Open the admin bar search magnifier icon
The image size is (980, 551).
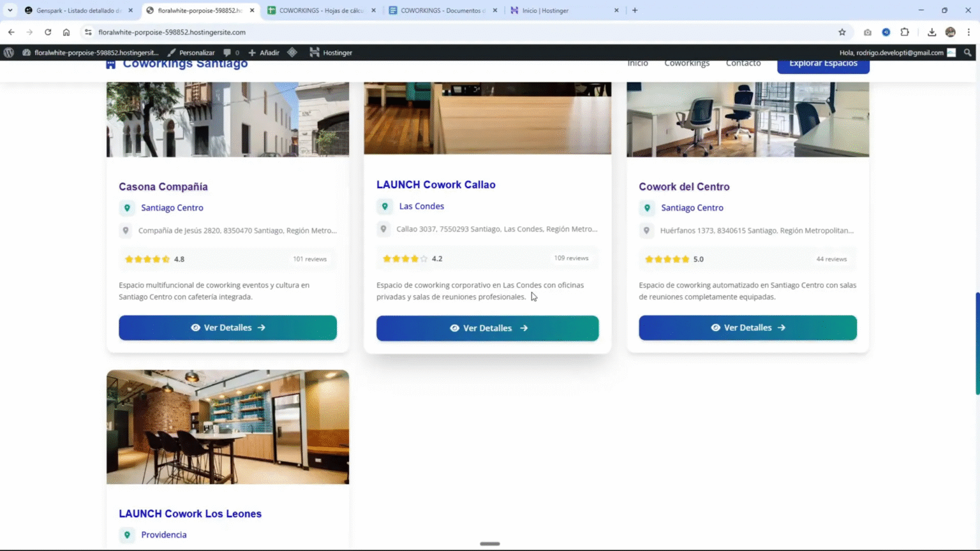(968, 52)
